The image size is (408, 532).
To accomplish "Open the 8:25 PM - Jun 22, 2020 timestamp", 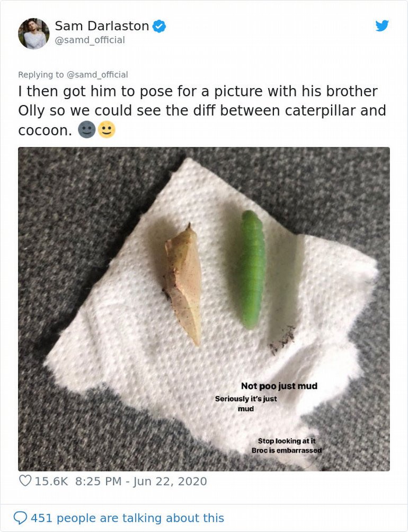I will click(x=141, y=481).
